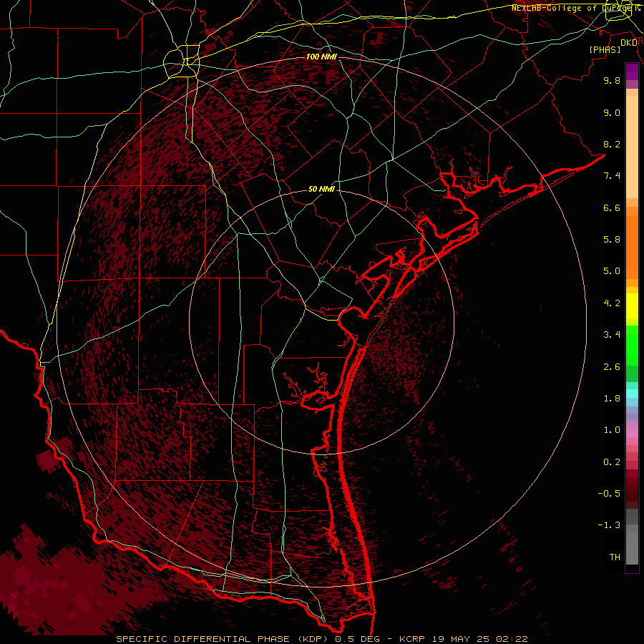Click the KCRP station ID in the caption
This screenshot has width=644, height=644.
[413, 639]
